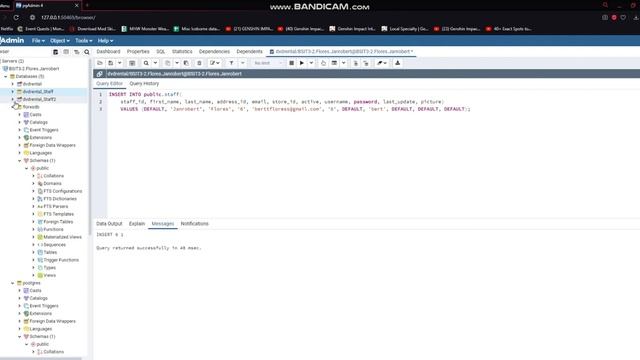Open the Clear eraser dropdown
Image resolution: width=640 pixels, height=360 pixels.
[382, 63]
